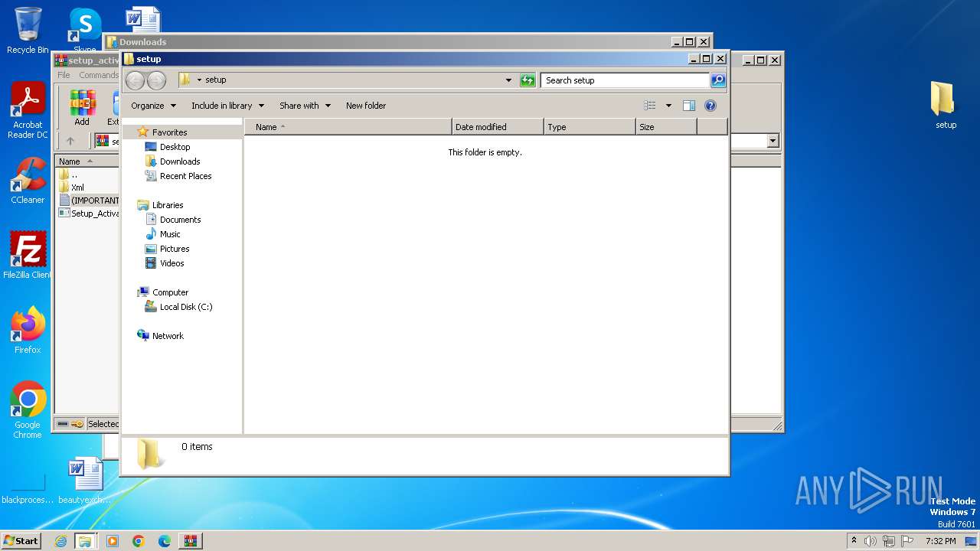Click the Change your view icon
The image size is (980, 551).
[650, 106]
